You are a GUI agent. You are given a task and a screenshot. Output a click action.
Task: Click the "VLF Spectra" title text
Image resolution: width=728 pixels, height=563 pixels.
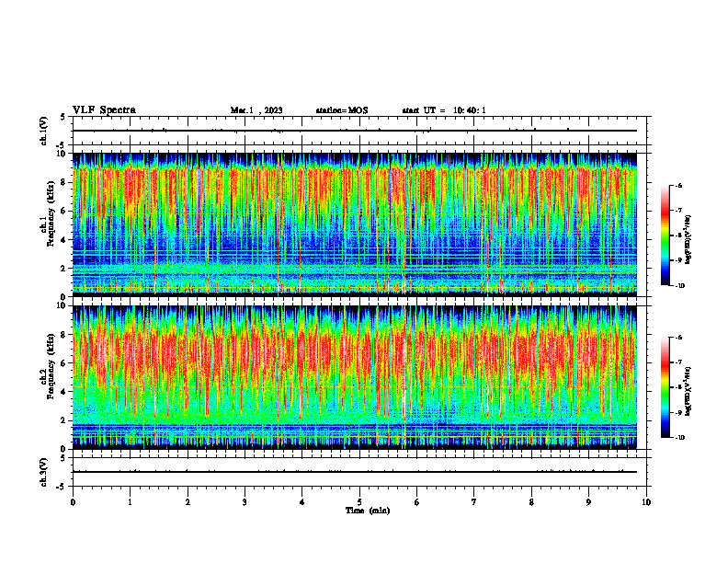click(x=104, y=110)
